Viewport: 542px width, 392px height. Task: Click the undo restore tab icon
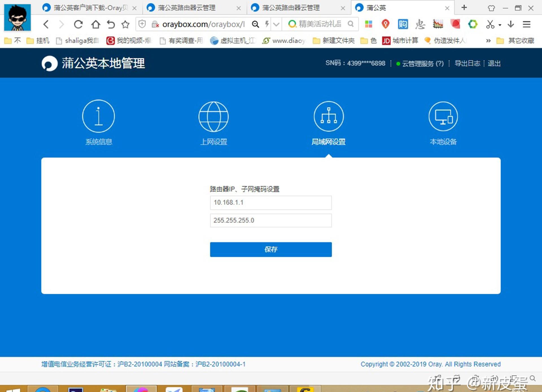click(111, 25)
